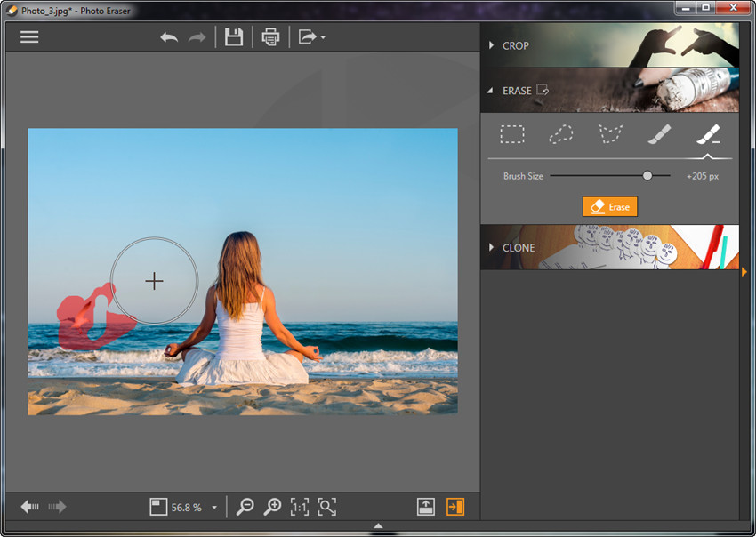756x537 pixels.
Task: Open the zoom percentage dropdown
Action: [214, 508]
